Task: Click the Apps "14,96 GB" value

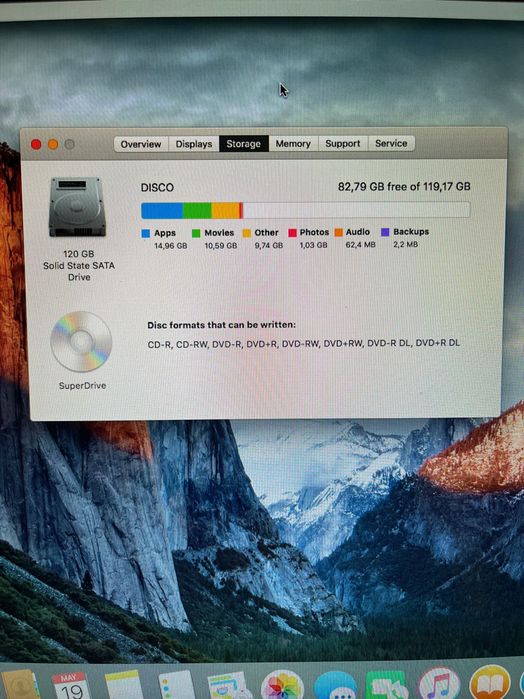Action: [x=171, y=246]
